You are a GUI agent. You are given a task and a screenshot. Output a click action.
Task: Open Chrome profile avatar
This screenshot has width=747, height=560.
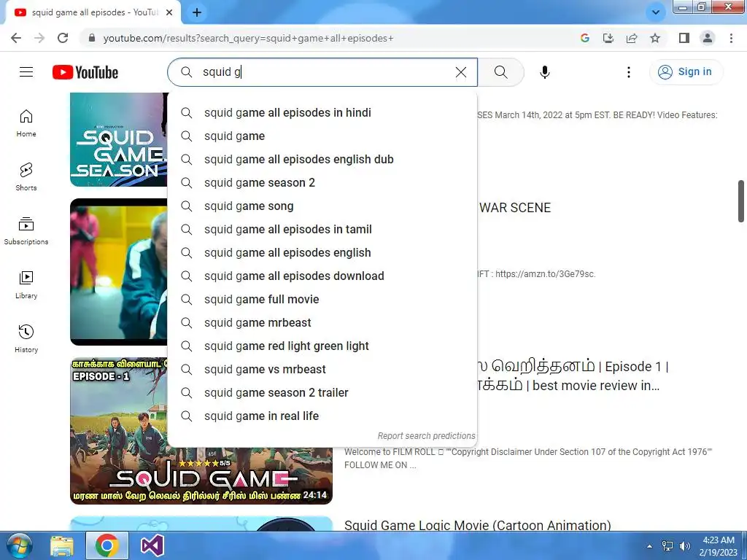tap(708, 38)
